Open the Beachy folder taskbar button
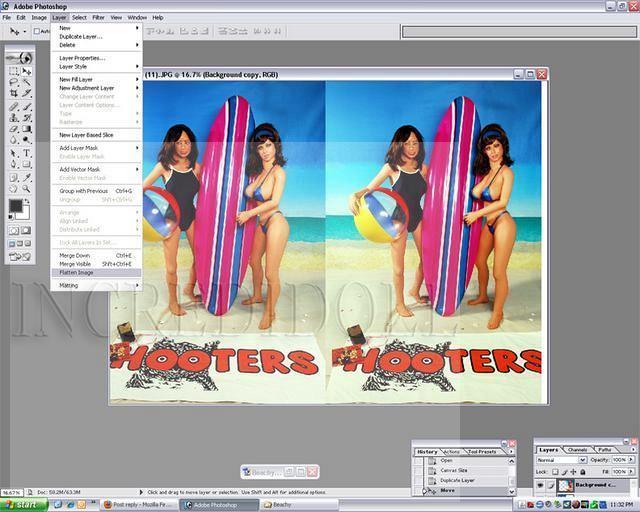640x512 pixels. click(x=299, y=505)
